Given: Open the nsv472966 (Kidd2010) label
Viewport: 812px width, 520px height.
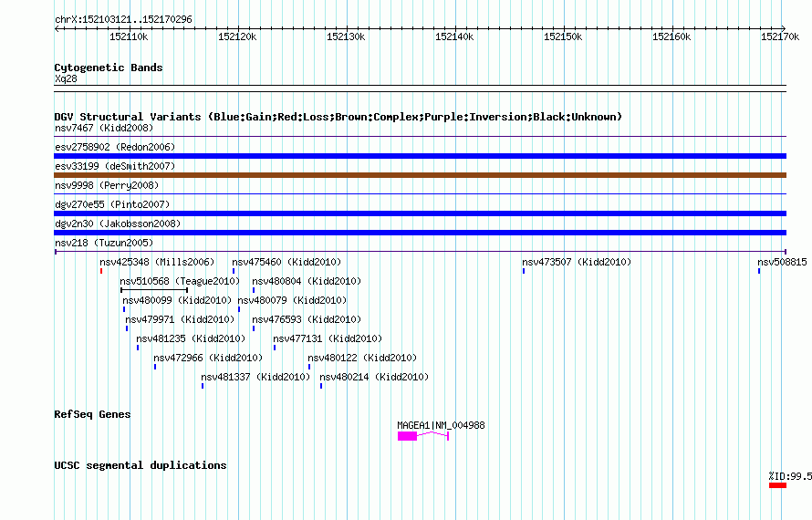Looking at the screenshot, I should (x=208, y=358).
